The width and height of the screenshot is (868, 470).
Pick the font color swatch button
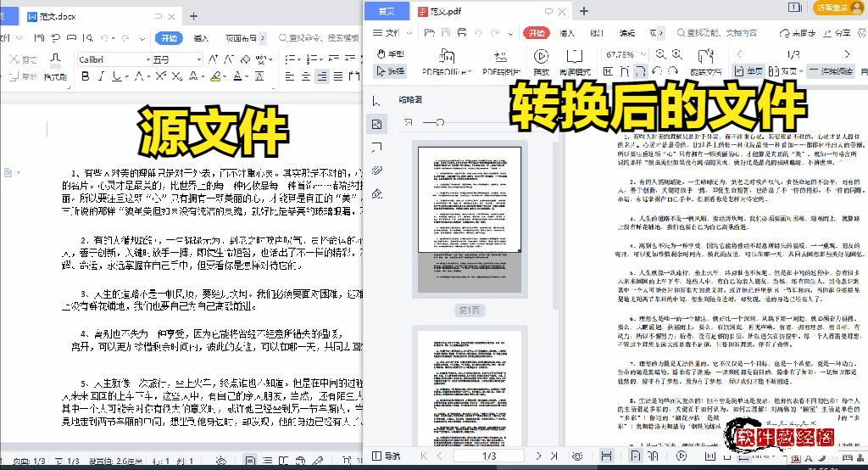coord(237,76)
